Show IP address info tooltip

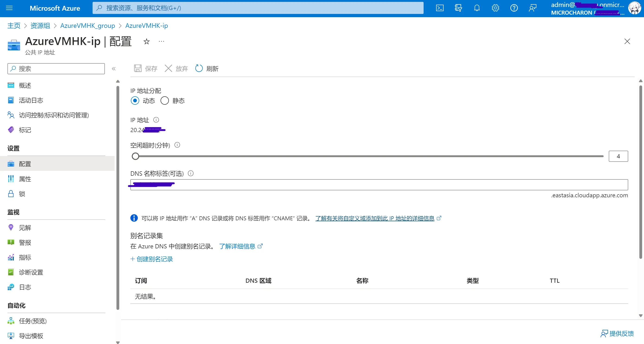pyautogui.click(x=156, y=120)
